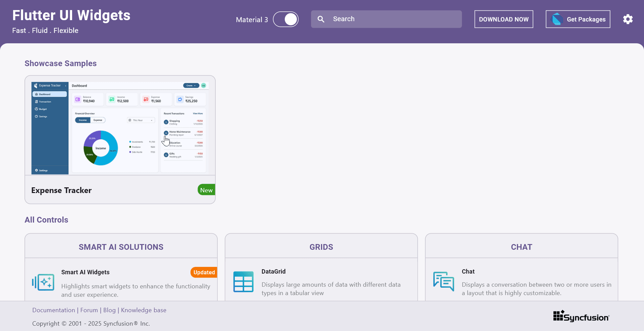
Task: Open the Blog footer link
Action: point(109,310)
